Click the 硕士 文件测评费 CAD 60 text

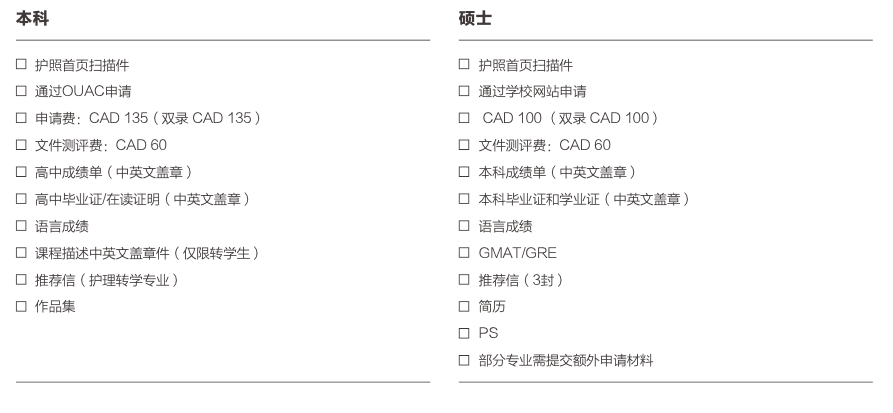[544, 146]
